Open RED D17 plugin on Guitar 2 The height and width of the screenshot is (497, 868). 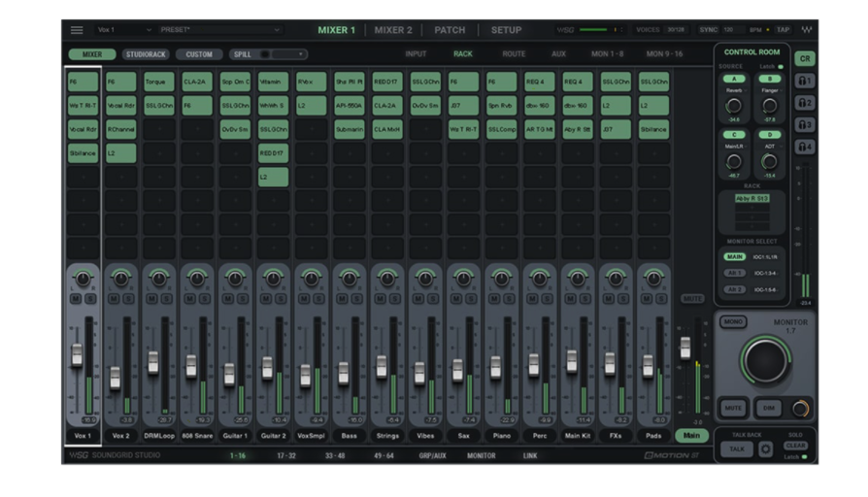pyautogui.click(x=273, y=152)
